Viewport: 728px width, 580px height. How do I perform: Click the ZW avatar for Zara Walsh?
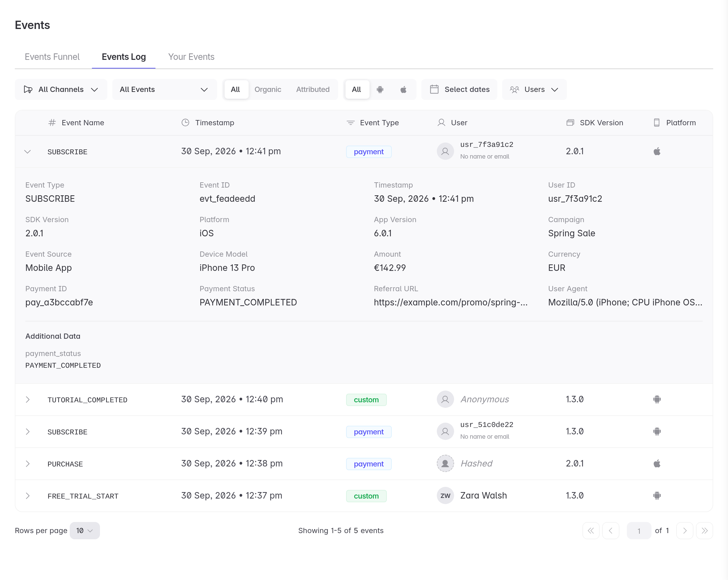(445, 495)
